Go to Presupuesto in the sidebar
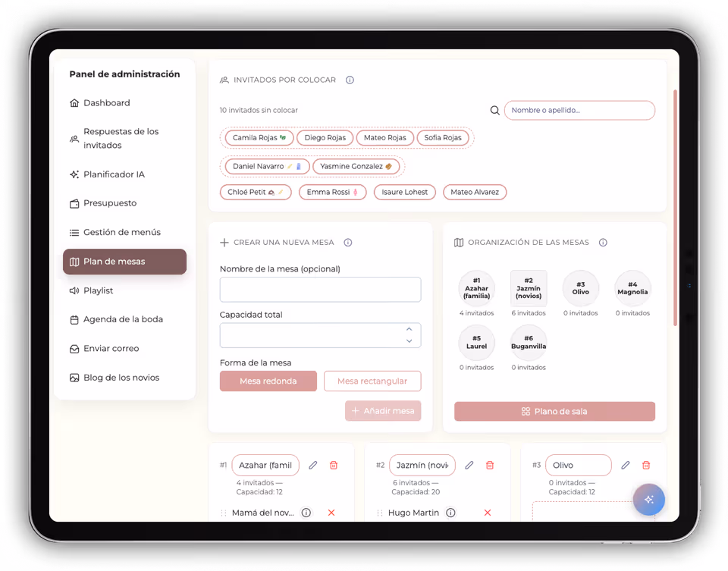This screenshot has height=571, width=728. [x=110, y=203]
